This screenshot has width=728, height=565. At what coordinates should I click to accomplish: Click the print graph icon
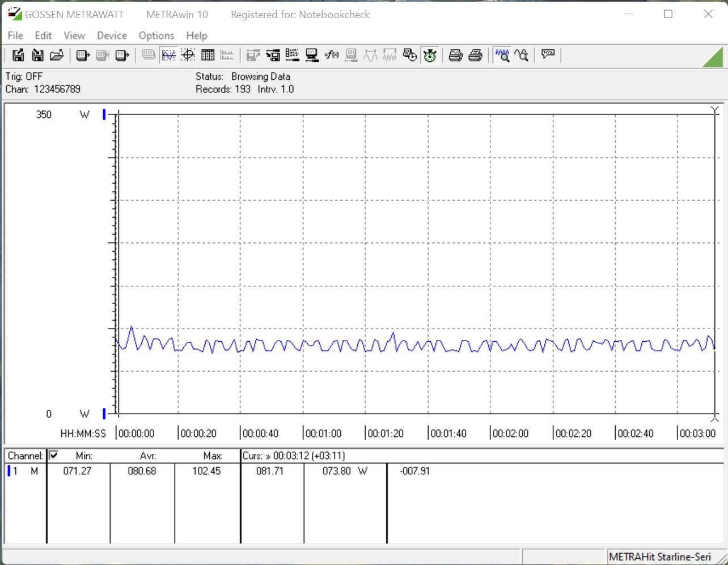(x=455, y=55)
